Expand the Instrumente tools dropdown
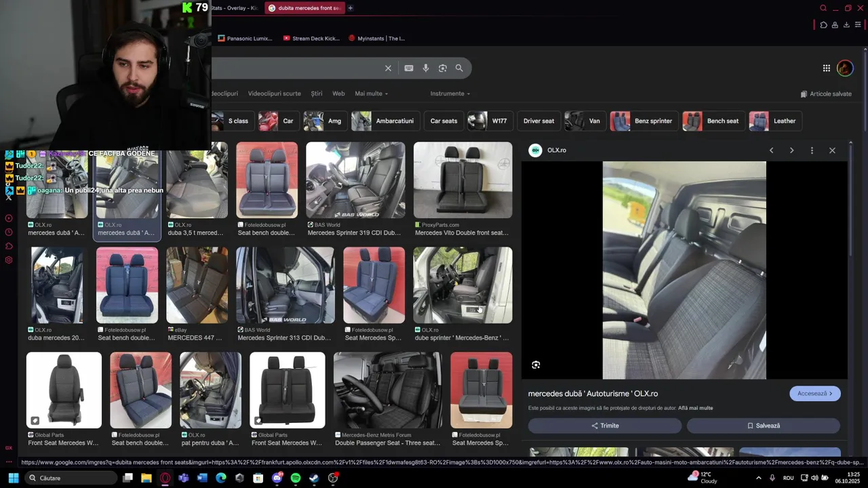 tap(450, 94)
